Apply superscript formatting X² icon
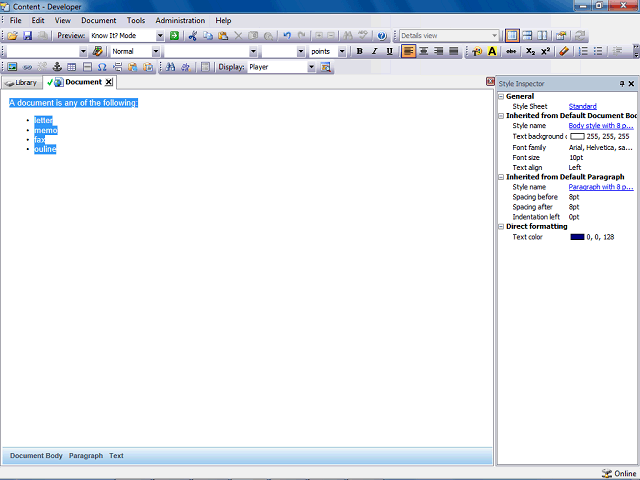This screenshot has width=640, height=480. tap(545, 51)
